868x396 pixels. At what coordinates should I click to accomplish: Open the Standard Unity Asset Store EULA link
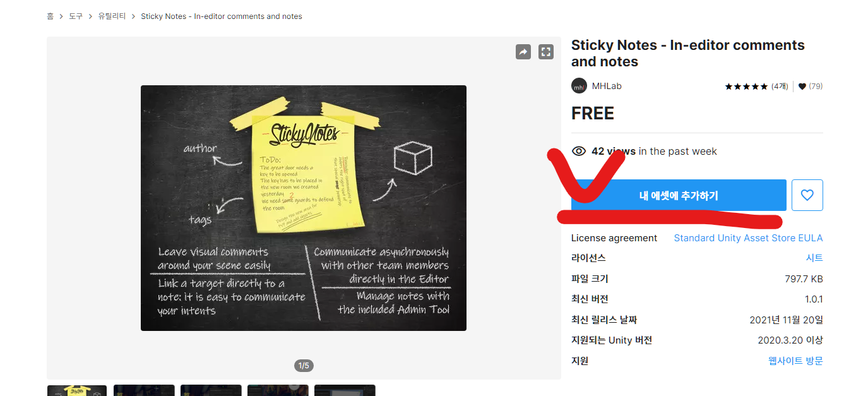[x=748, y=238]
